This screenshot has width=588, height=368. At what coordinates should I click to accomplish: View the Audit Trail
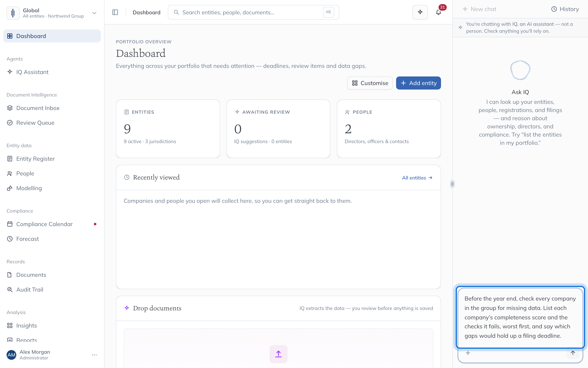52,290
